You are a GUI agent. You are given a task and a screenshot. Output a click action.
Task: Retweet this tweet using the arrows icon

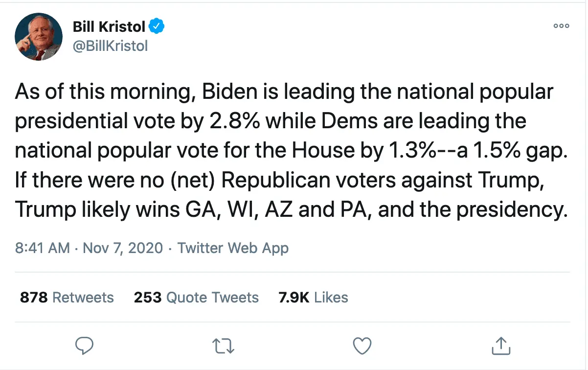(x=224, y=346)
